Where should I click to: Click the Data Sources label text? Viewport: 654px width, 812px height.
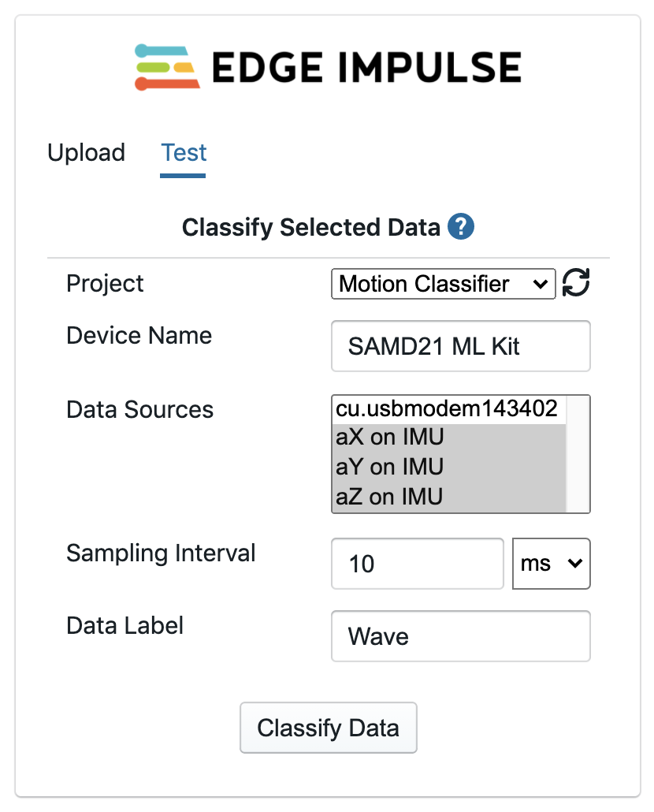click(139, 410)
